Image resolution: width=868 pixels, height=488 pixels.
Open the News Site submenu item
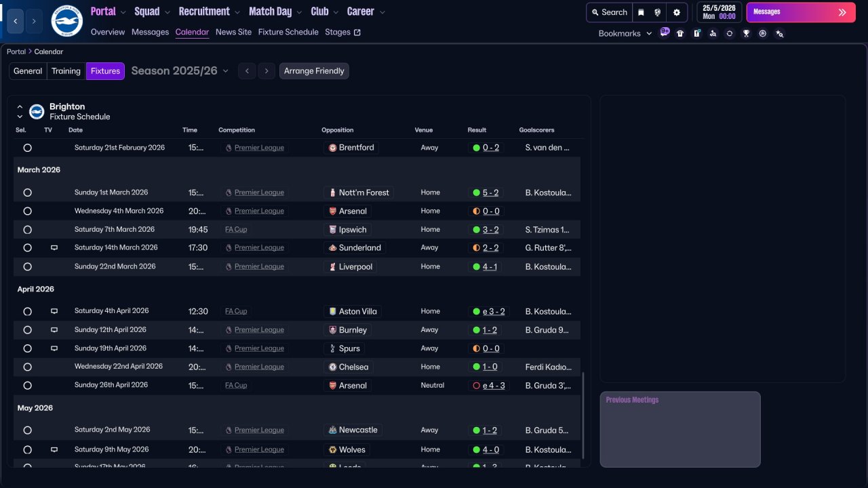click(x=233, y=32)
